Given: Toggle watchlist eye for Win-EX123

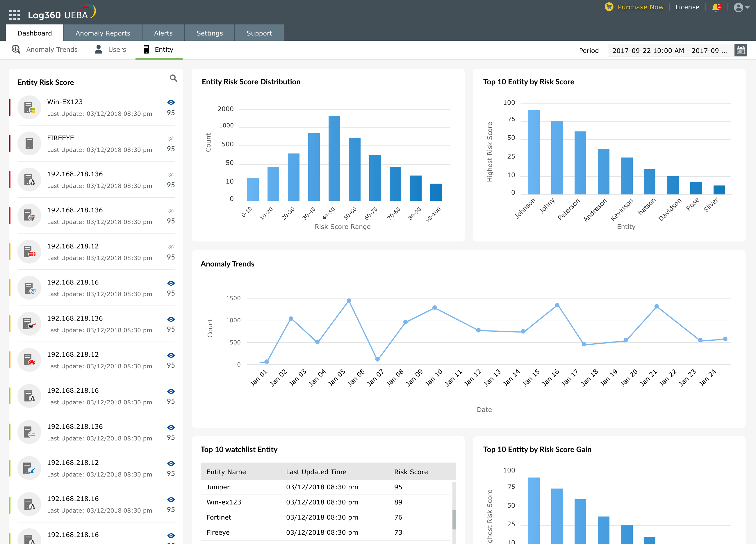Looking at the screenshot, I should click(x=171, y=102).
